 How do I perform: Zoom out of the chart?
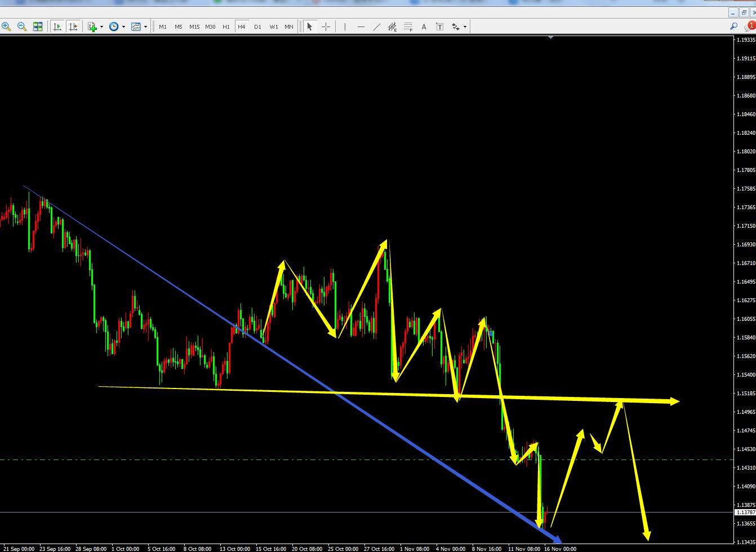pos(22,27)
